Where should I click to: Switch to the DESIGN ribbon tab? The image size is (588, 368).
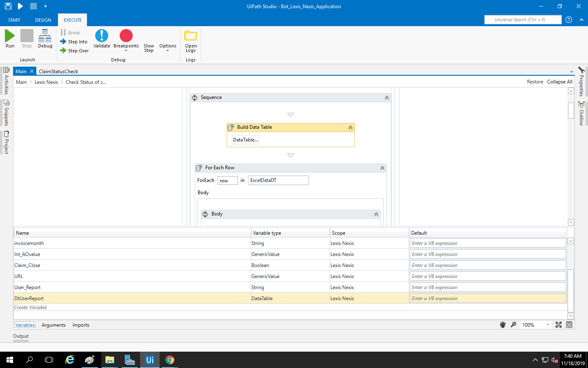pyautogui.click(x=43, y=20)
